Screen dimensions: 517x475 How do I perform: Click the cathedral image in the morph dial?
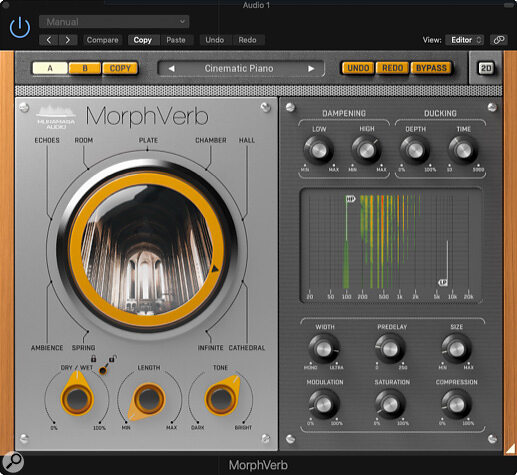[x=147, y=250]
